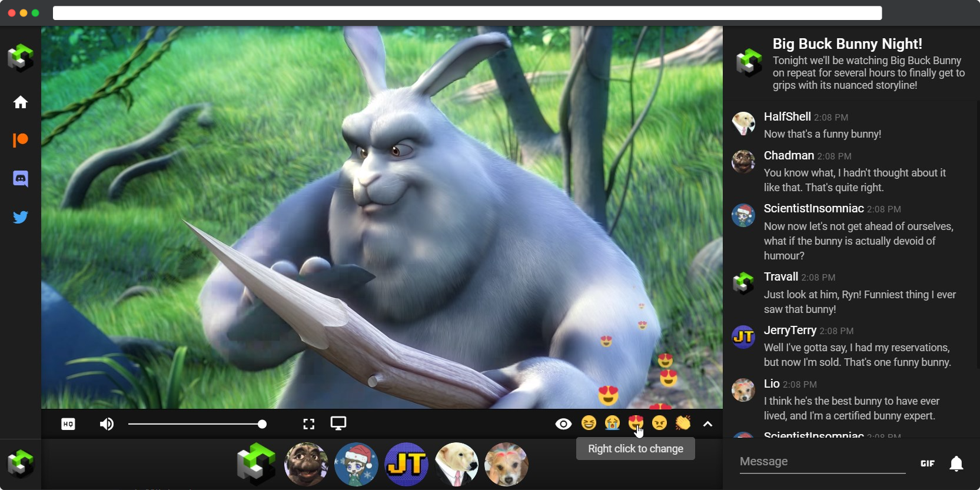Click ScientistInsomniac's 'Now now let's not get ahead' message
The image size is (980, 490).
pyautogui.click(x=859, y=241)
